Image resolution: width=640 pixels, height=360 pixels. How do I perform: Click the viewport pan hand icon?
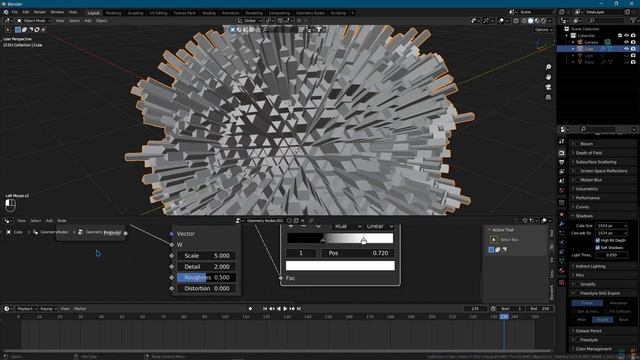548,77
